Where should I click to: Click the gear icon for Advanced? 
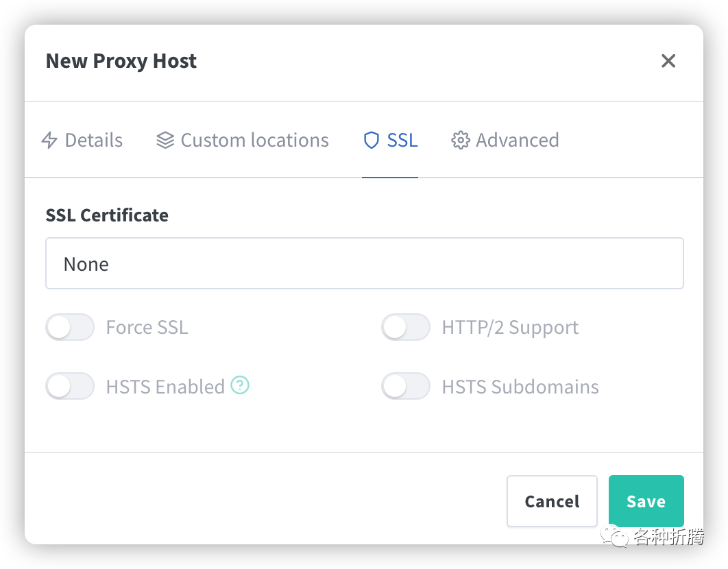click(x=461, y=141)
